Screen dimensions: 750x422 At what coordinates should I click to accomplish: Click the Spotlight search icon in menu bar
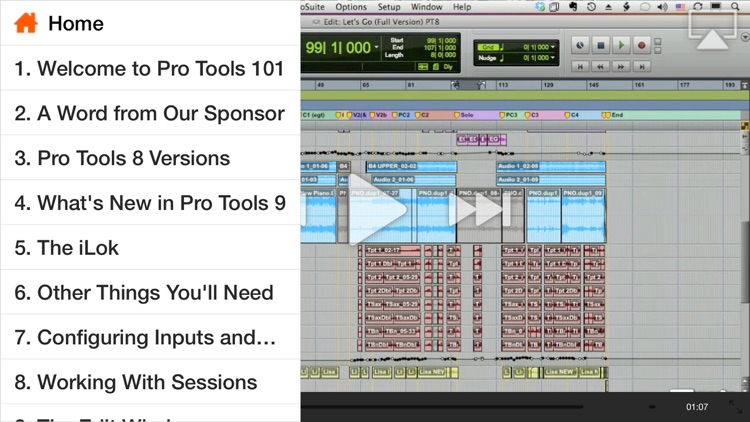tap(735, 7)
